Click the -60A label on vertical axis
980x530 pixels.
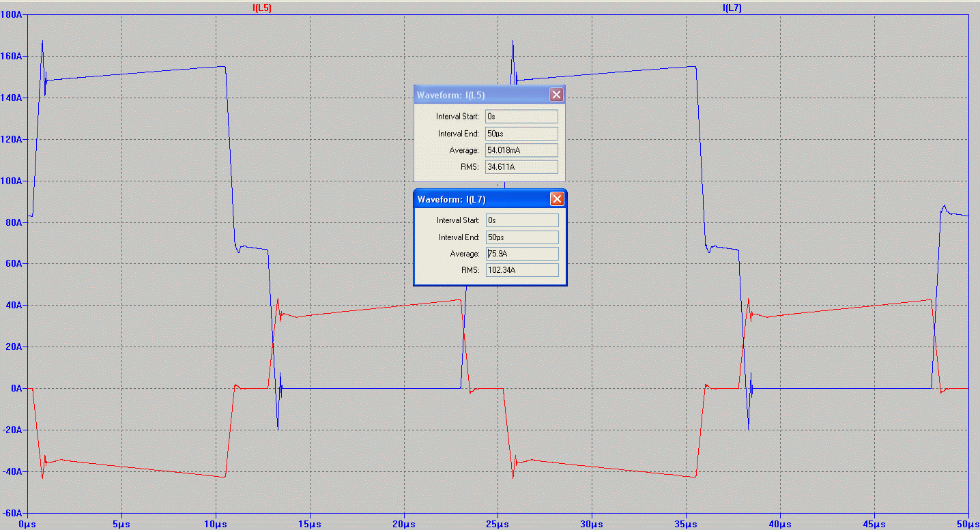[12, 512]
